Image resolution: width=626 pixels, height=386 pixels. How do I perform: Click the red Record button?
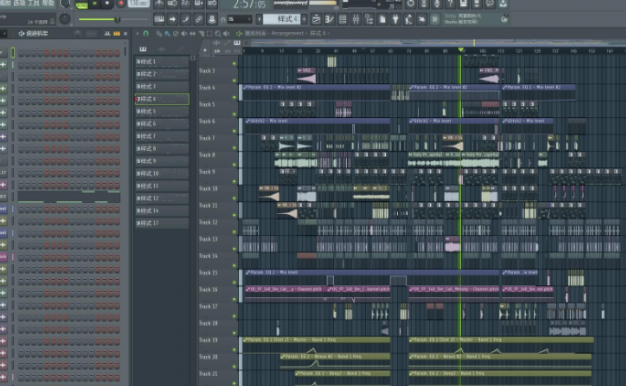[x=121, y=4]
